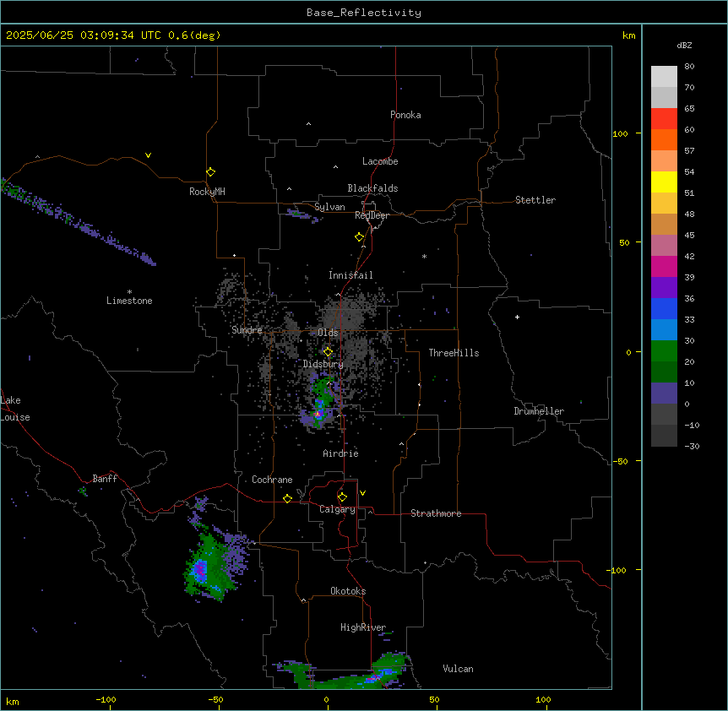Click the Limestone label
This screenshot has height=711, width=728.
(129, 301)
